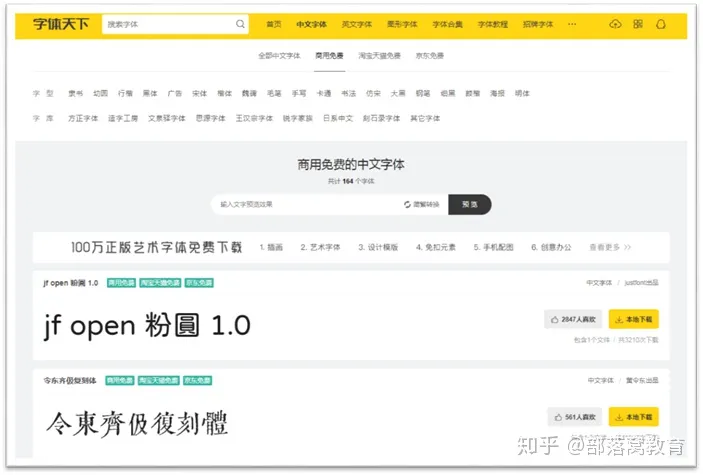Select 造字工房 font library
Screen dimensions: 703x475
(x=123, y=118)
